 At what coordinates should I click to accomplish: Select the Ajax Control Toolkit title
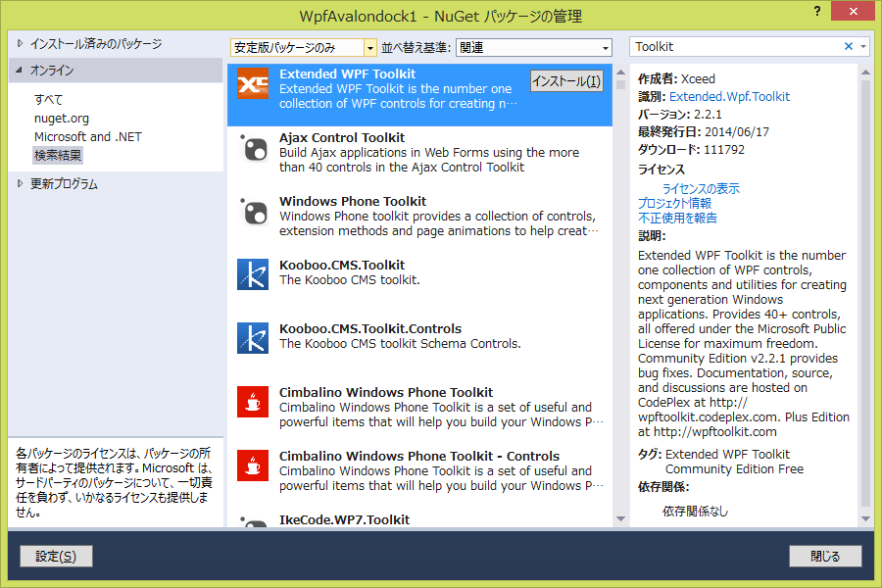pos(342,138)
